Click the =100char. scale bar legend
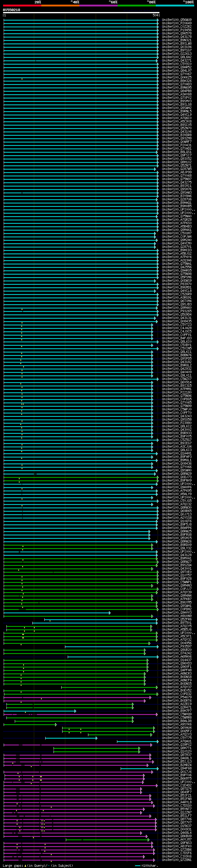The height and width of the screenshot is (868, 197). tap(146, 866)
